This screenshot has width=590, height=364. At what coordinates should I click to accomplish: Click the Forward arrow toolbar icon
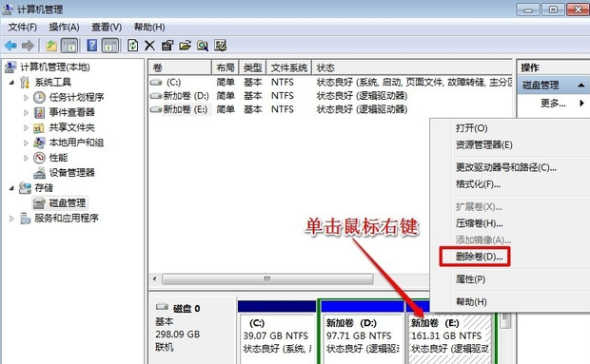pos(28,46)
